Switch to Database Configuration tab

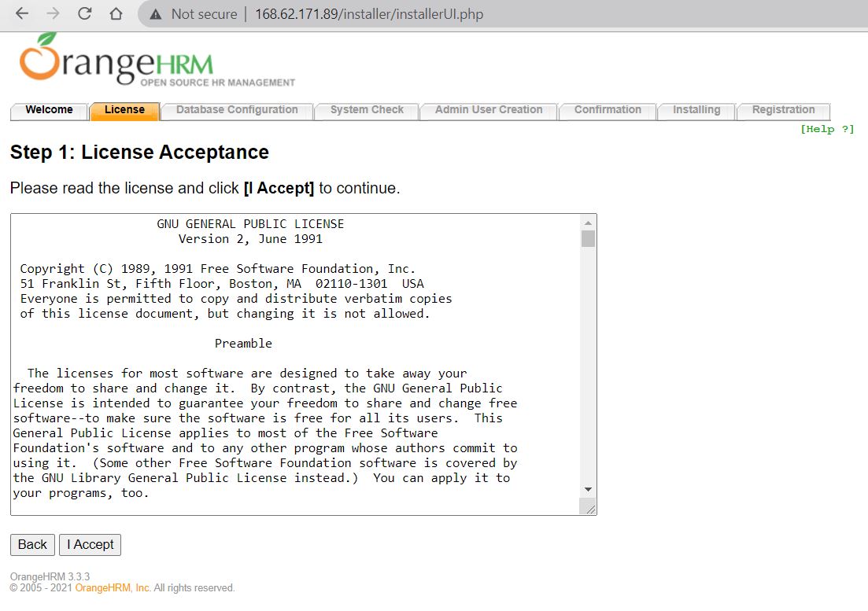click(237, 110)
